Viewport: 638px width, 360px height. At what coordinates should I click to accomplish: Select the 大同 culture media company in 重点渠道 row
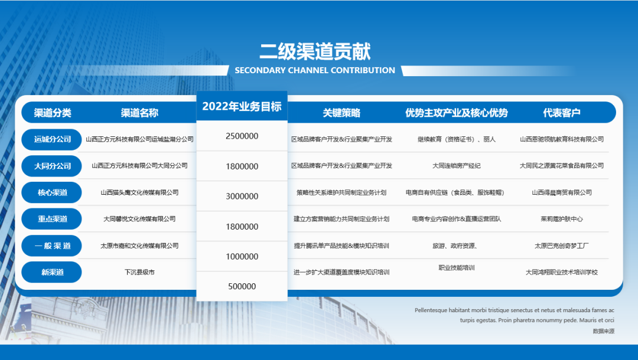click(140, 219)
